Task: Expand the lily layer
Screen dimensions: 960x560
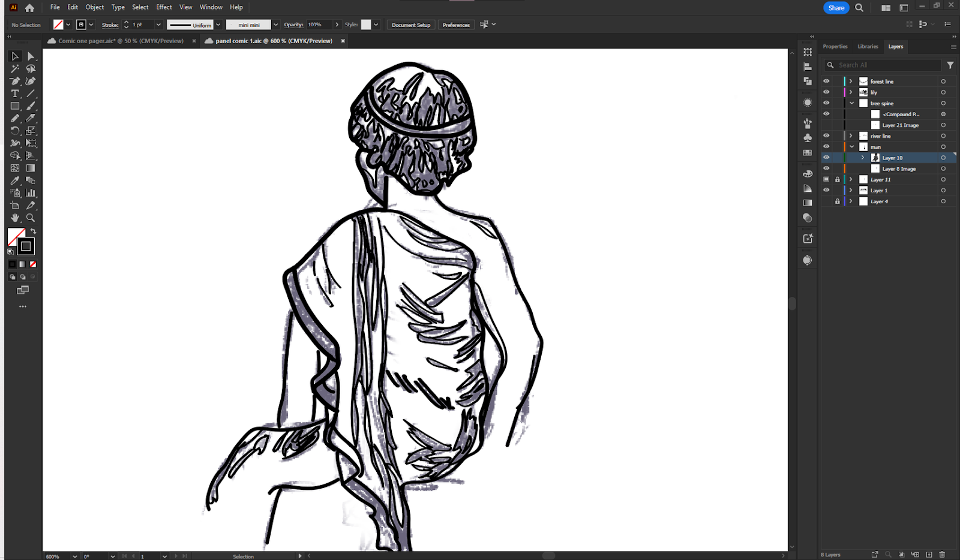Action: 851,92
